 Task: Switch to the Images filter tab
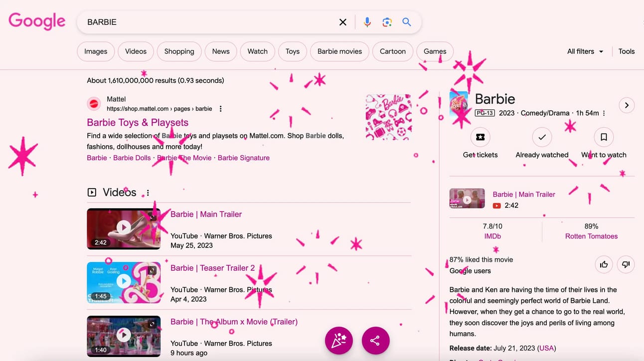click(x=96, y=51)
